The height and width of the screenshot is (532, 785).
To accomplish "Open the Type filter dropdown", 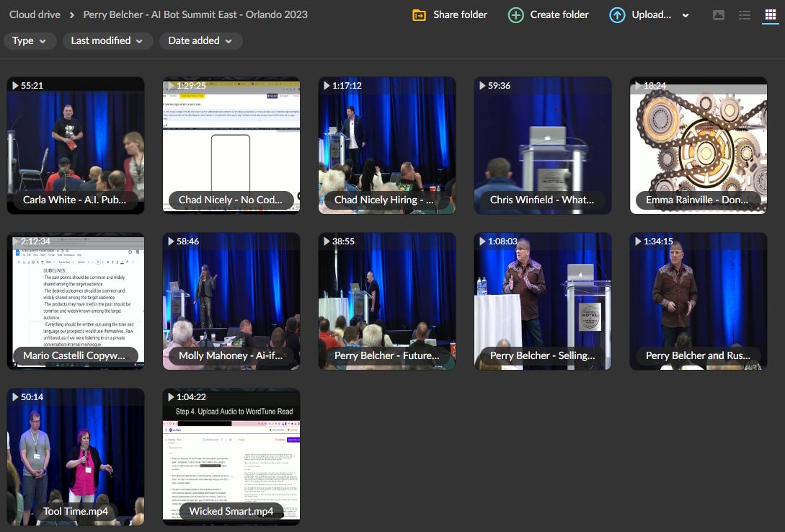I will click(x=30, y=41).
